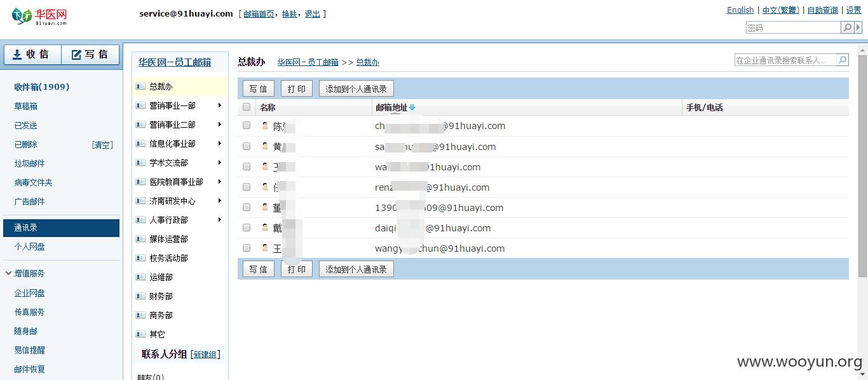Click the 营销事业二部 group card icon
Image resolution: width=868 pixels, height=380 pixels.
140,125
